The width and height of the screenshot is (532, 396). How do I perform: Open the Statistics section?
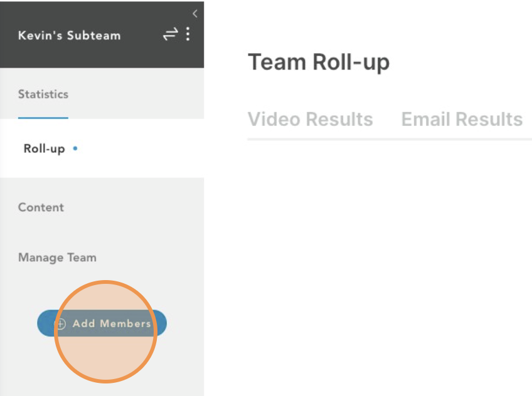[x=43, y=94]
